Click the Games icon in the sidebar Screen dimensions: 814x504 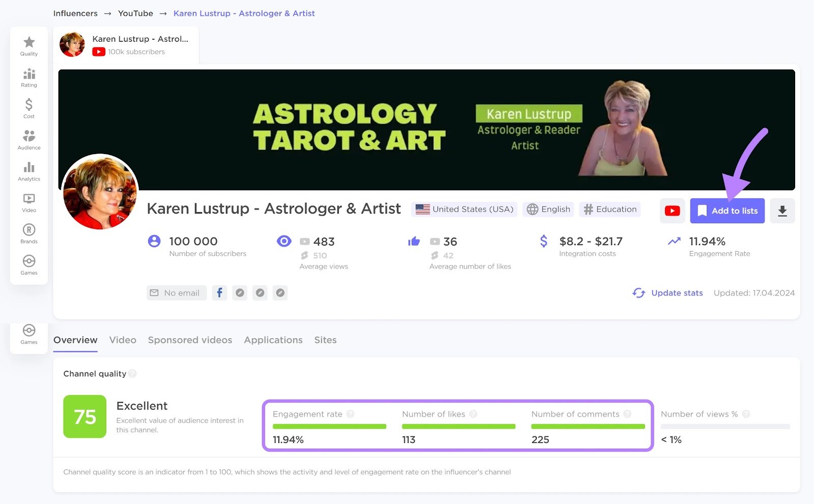pyautogui.click(x=28, y=264)
